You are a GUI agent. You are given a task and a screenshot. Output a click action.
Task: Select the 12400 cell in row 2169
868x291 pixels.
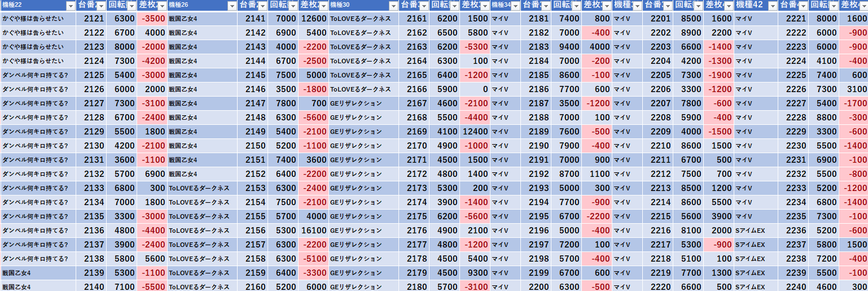[475, 132]
